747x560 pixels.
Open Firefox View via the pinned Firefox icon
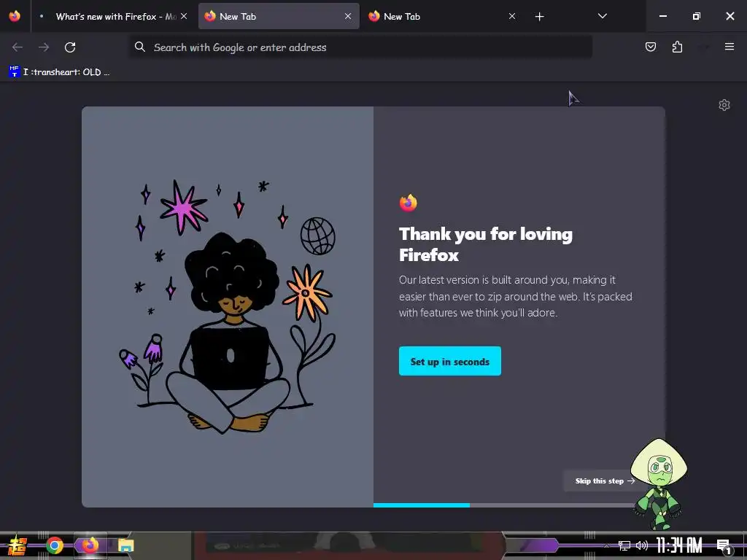pyautogui.click(x=15, y=16)
